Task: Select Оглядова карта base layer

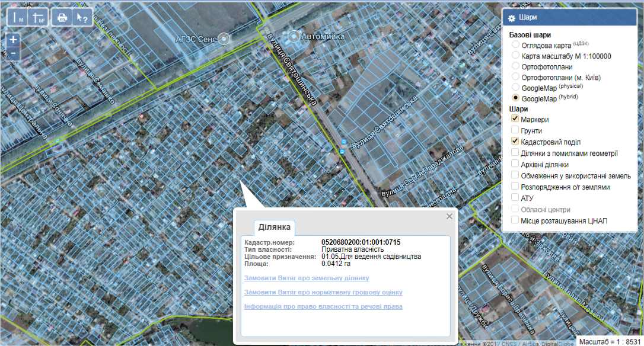Action: (515, 44)
